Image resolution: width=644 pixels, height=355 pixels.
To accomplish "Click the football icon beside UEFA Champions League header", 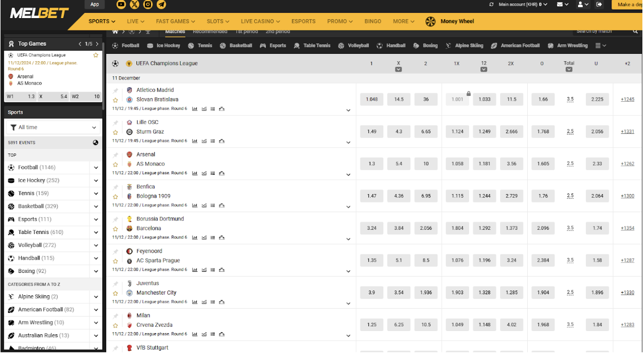I will click(x=115, y=63).
